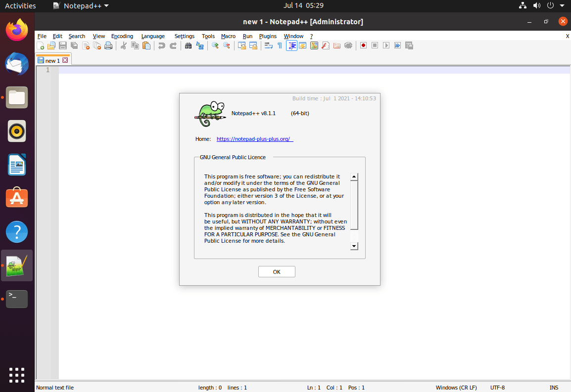
Task: Toggle the Indent Guide icon
Action: point(292,45)
